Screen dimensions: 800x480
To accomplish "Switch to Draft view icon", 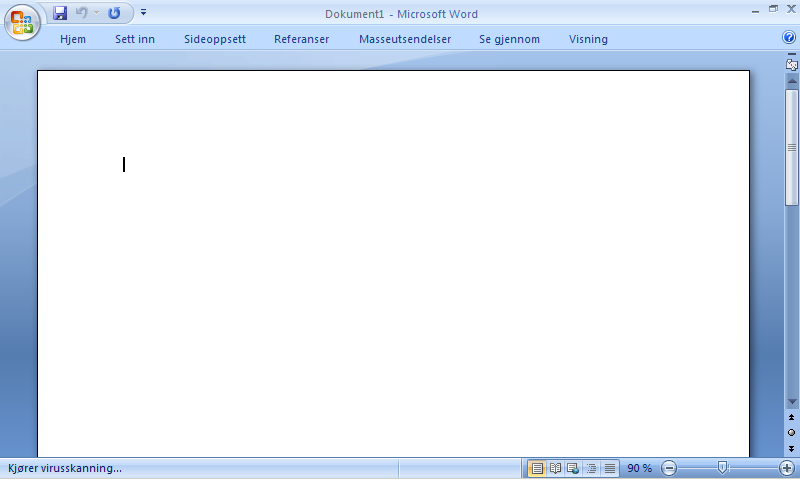I will click(x=610, y=468).
